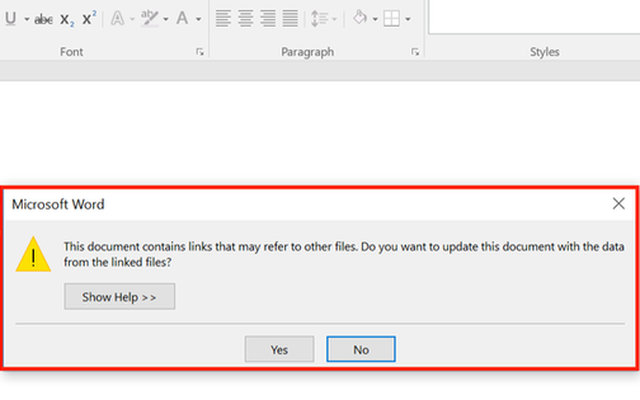
Task: Open the Paragraph settings dialog launcher
Action: coord(415,52)
